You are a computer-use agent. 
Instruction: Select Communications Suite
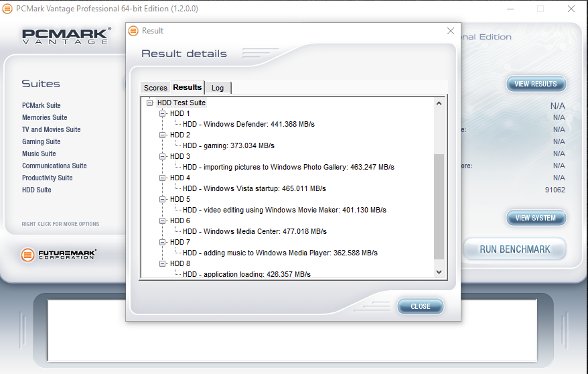point(54,166)
